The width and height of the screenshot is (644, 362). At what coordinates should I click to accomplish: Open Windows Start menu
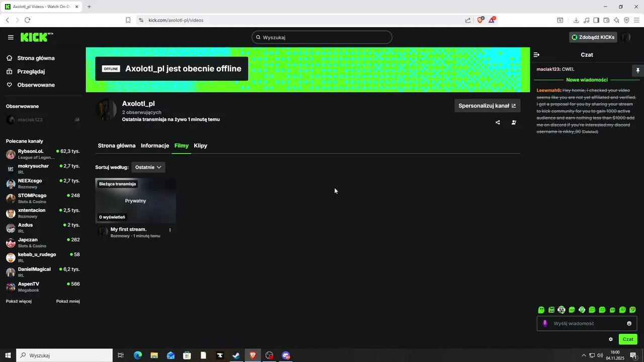pyautogui.click(x=8, y=355)
